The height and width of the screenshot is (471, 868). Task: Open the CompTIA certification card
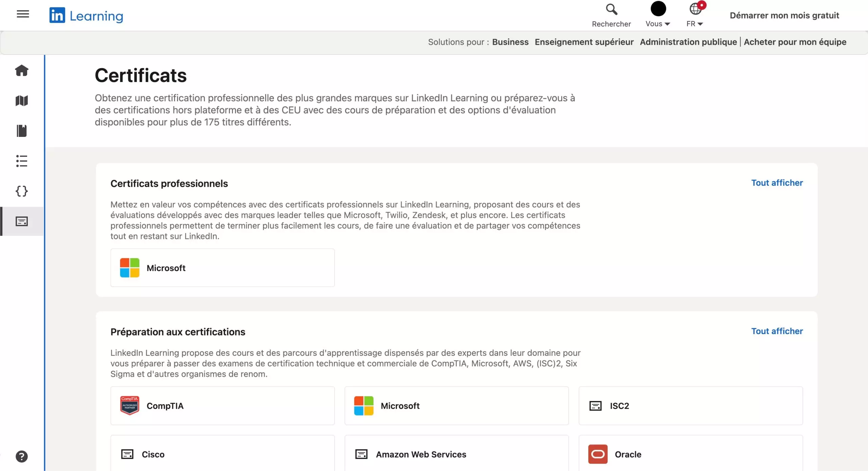point(222,406)
